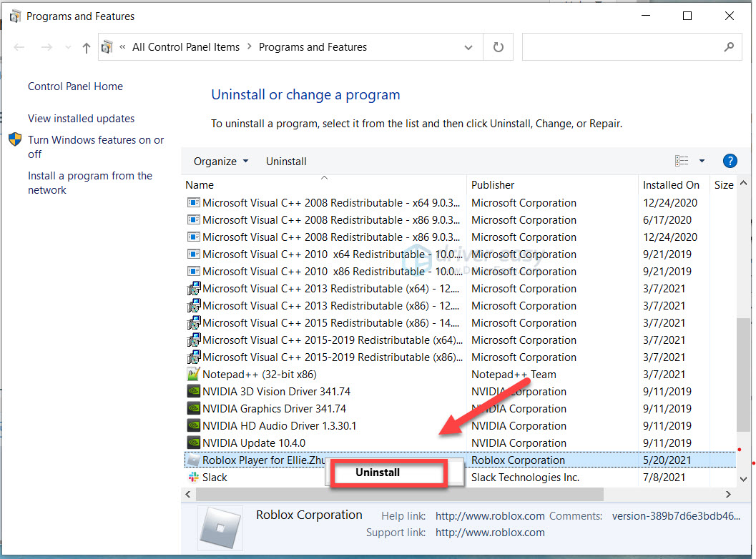This screenshot has width=756, height=559.
Task: Select Visual C++ 2015 Redistributable (x86) row
Action: coord(461,323)
